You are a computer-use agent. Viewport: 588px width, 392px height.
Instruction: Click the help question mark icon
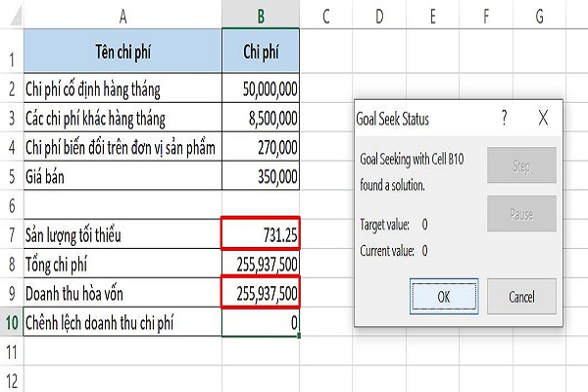point(504,119)
